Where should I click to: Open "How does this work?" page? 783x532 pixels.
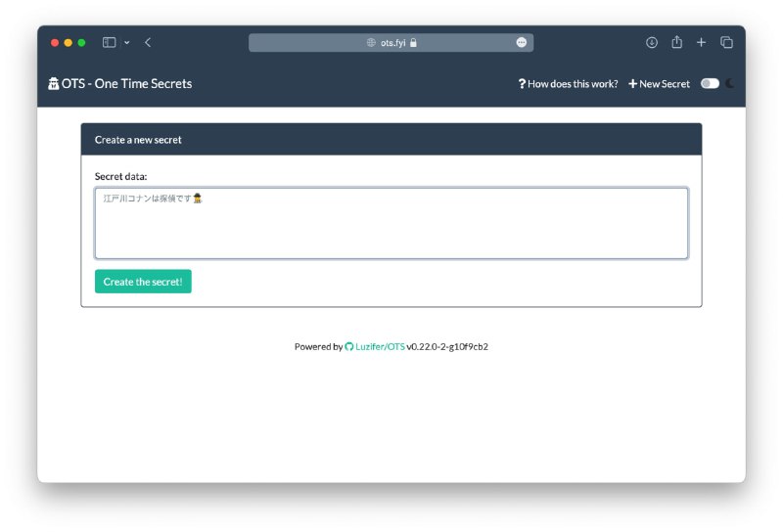569,84
